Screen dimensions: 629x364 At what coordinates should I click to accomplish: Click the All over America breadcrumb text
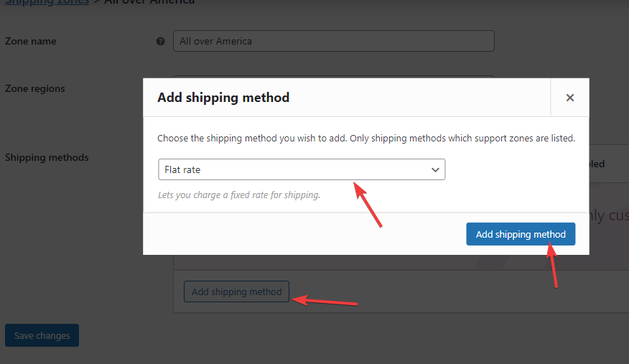click(x=149, y=2)
